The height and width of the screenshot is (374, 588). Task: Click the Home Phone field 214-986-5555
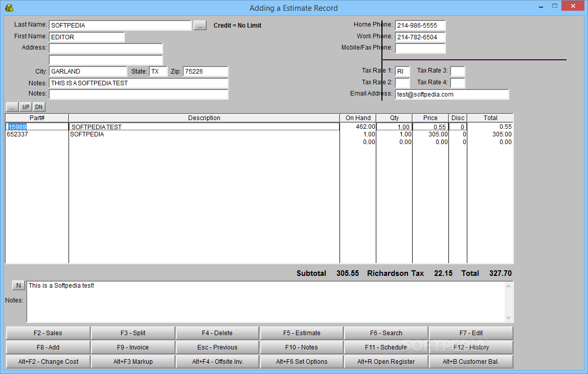[x=420, y=26]
